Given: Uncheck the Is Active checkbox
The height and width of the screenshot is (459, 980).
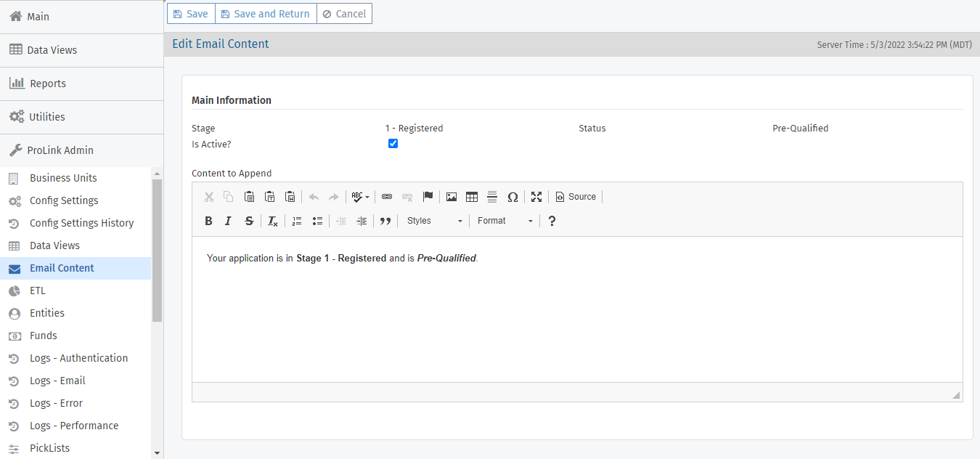Looking at the screenshot, I should point(393,144).
